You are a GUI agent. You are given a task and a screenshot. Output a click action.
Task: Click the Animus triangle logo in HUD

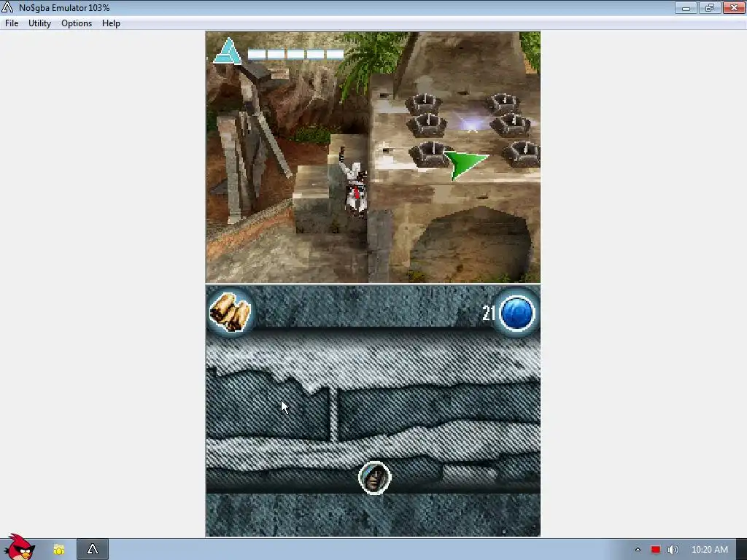[x=228, y=51]
